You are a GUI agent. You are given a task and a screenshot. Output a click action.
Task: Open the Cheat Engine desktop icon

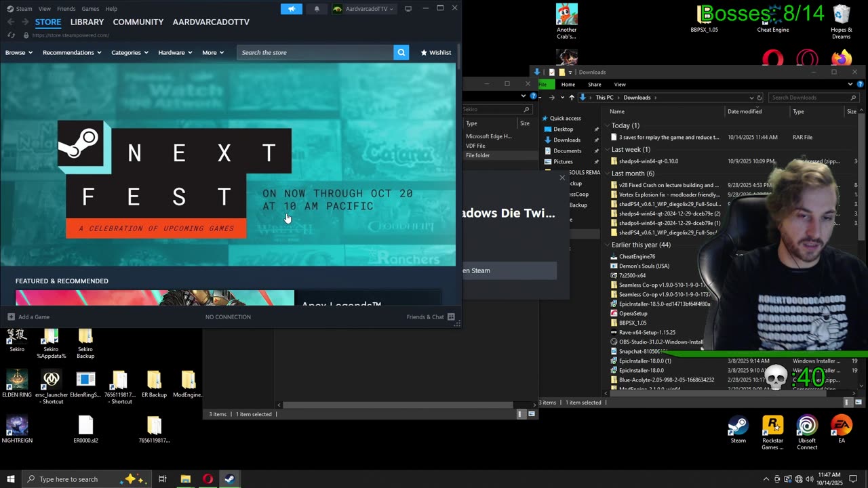[x=773, y=19]
